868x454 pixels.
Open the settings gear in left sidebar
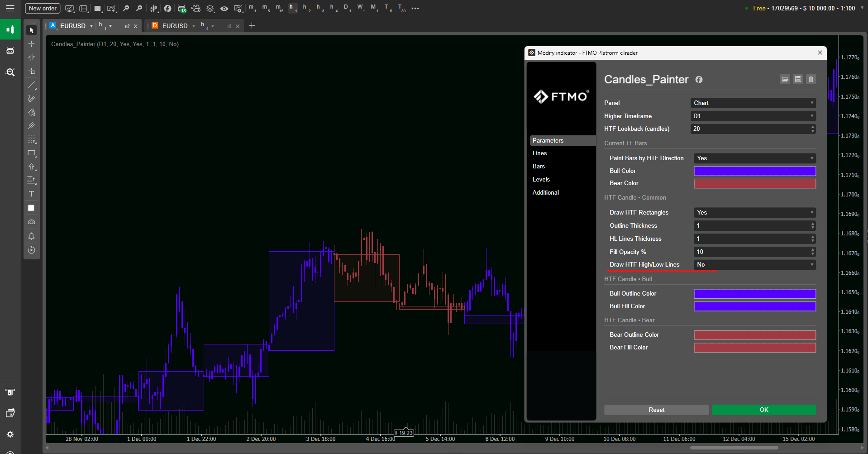coord(10,434)
